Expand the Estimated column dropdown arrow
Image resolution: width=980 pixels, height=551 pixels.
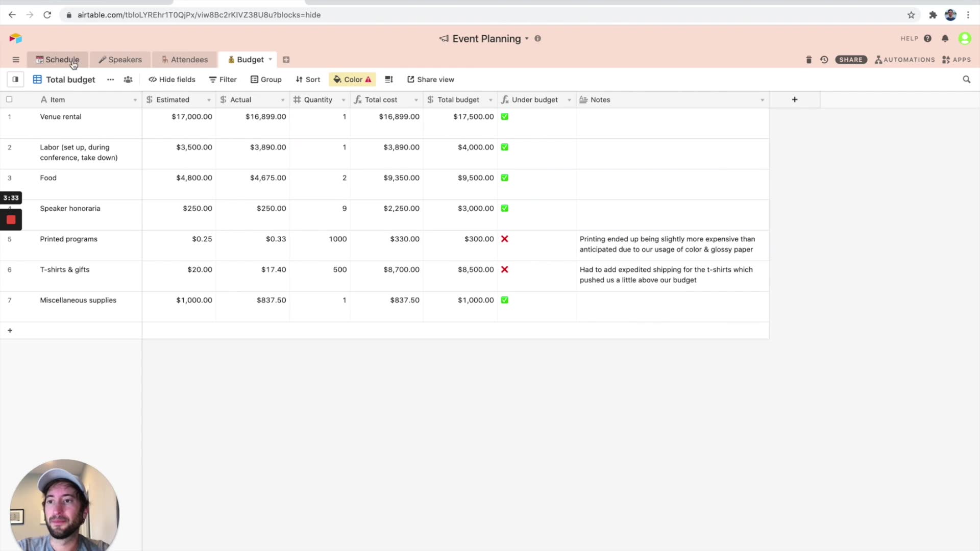(209, 100)
